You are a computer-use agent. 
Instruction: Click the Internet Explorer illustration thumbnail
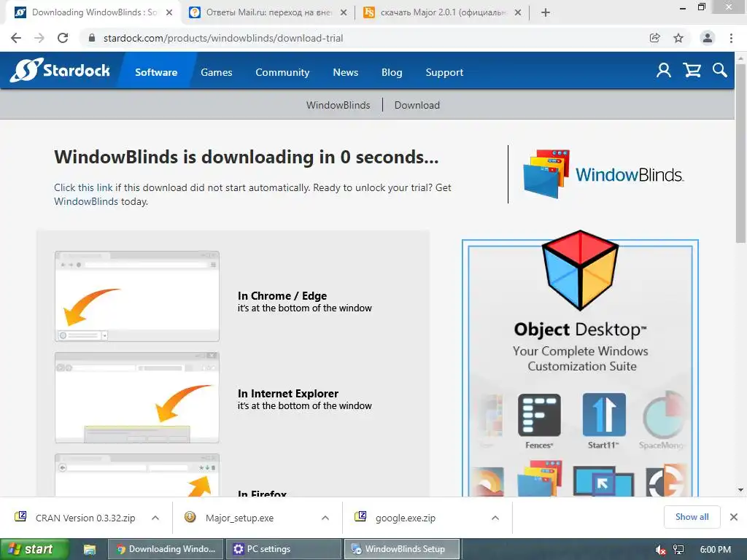click(x=137, y=397)
